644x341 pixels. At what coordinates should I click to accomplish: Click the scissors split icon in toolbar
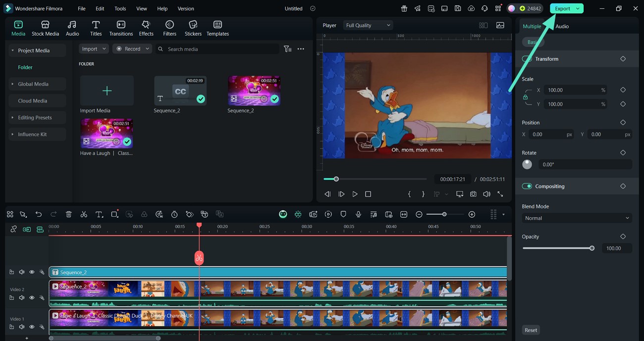84,214
